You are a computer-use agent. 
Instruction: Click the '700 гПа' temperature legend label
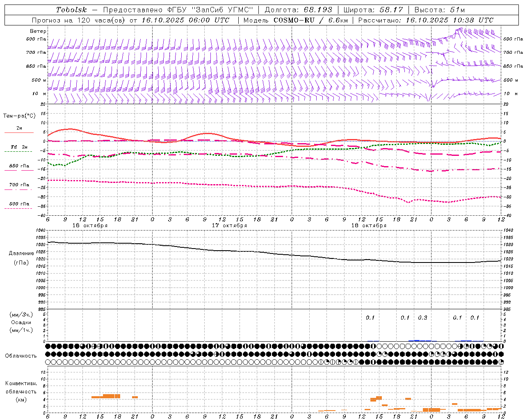pyautogui.click(x=19, y=185)
